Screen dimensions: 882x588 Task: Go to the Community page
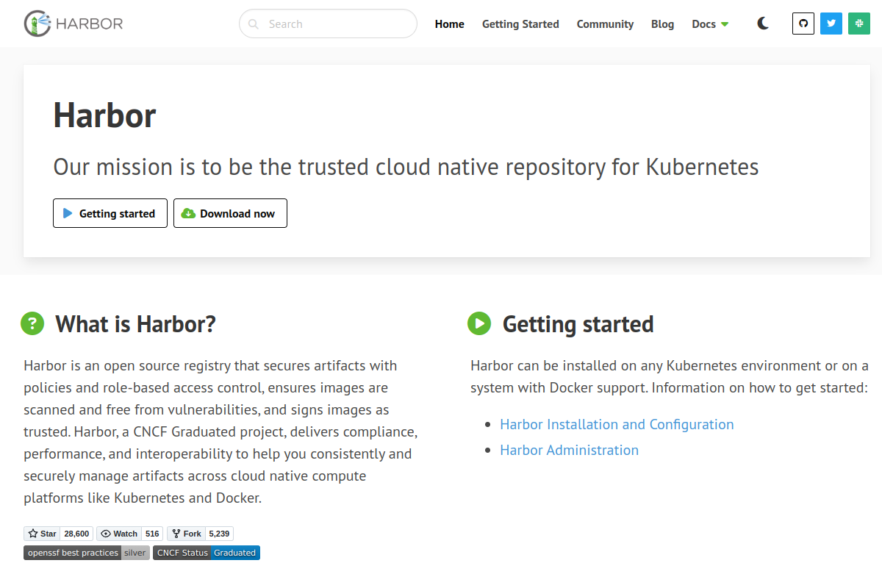(605, 24)
